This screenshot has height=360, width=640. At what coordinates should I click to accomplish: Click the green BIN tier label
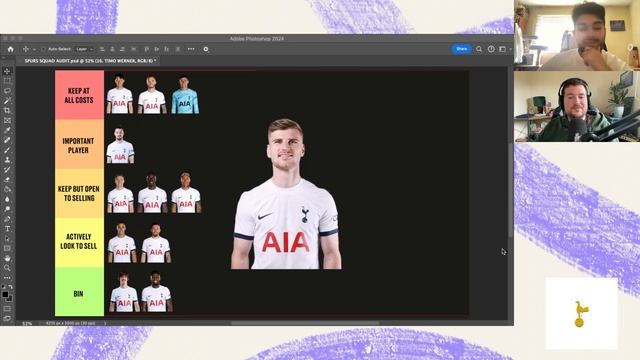(x=79, y=292)
